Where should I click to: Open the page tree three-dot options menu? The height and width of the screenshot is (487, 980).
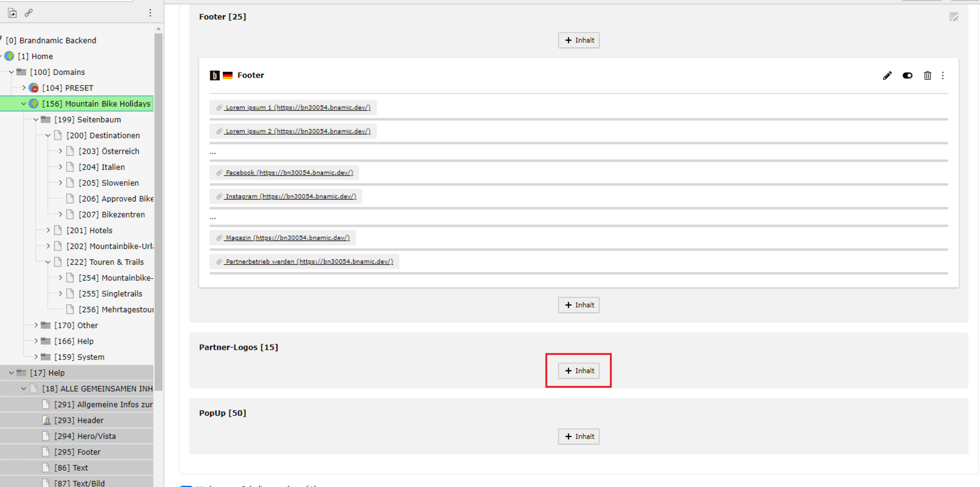click(x=150, y=13)
